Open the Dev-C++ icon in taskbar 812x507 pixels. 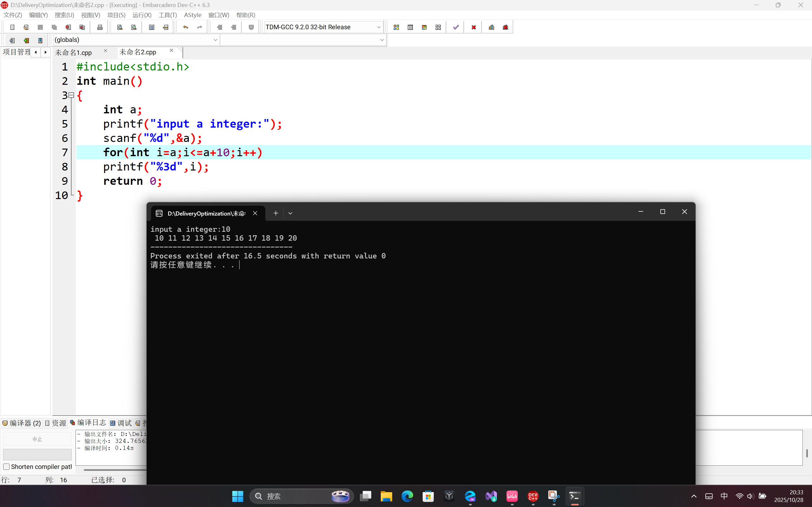pyautogui.click(x=533, y=496)
